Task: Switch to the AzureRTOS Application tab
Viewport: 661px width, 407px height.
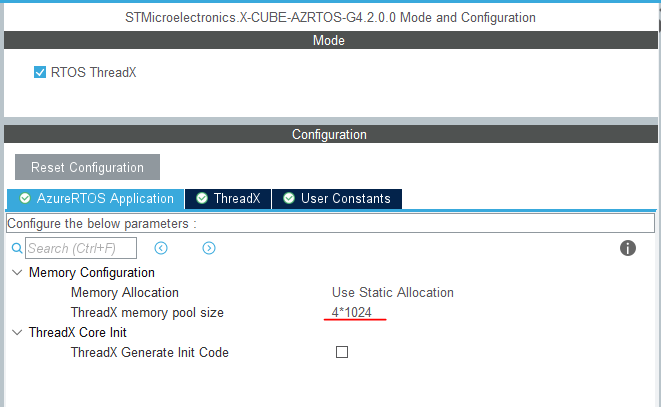Action: pos(96,199)
